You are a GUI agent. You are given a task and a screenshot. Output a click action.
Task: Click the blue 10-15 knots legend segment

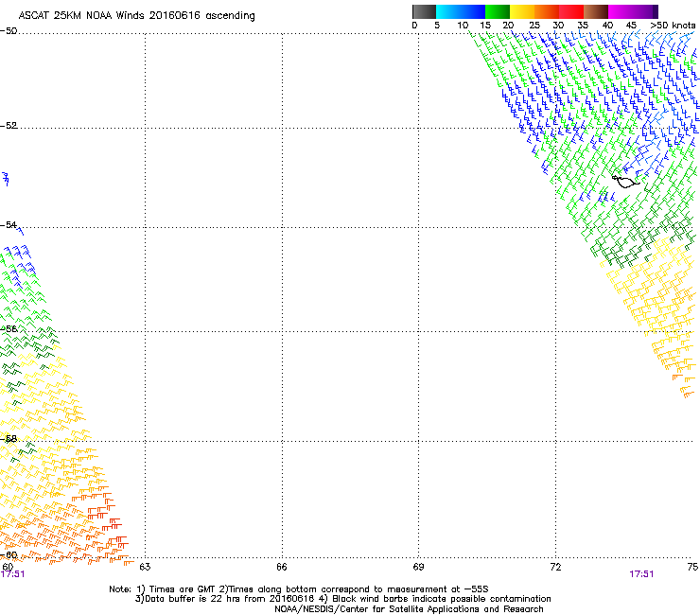click(473, 11)
